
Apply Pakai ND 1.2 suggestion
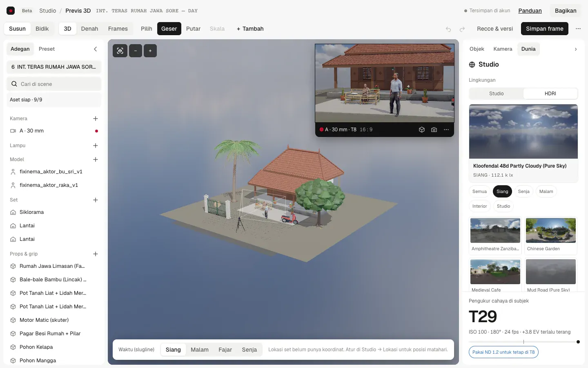tap(503, 352)
